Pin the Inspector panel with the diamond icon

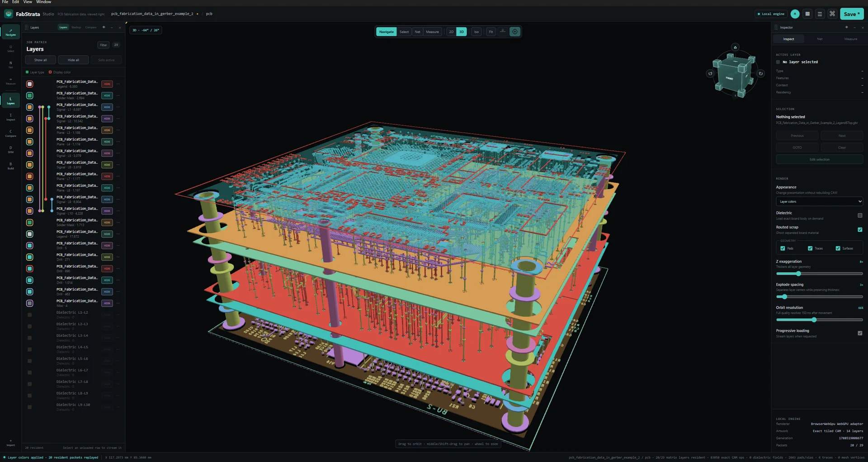click(846, 27)
